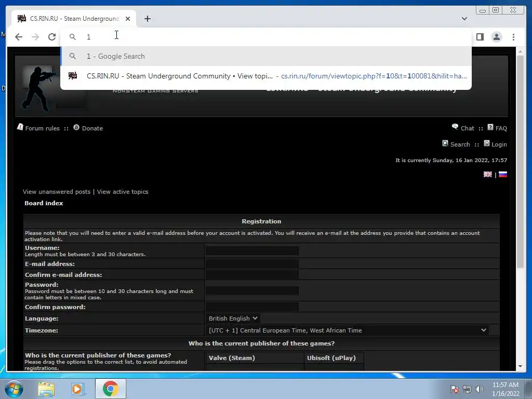Open Windows Explorer from taskbar
The width and height of the screenshot is (532, 399).
pos(46,389)
